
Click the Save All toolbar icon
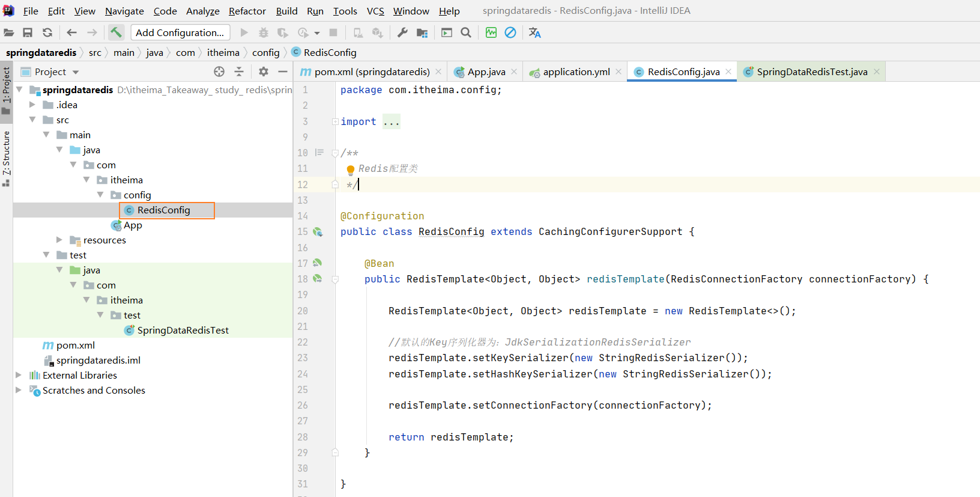click(x=28, y=32)
